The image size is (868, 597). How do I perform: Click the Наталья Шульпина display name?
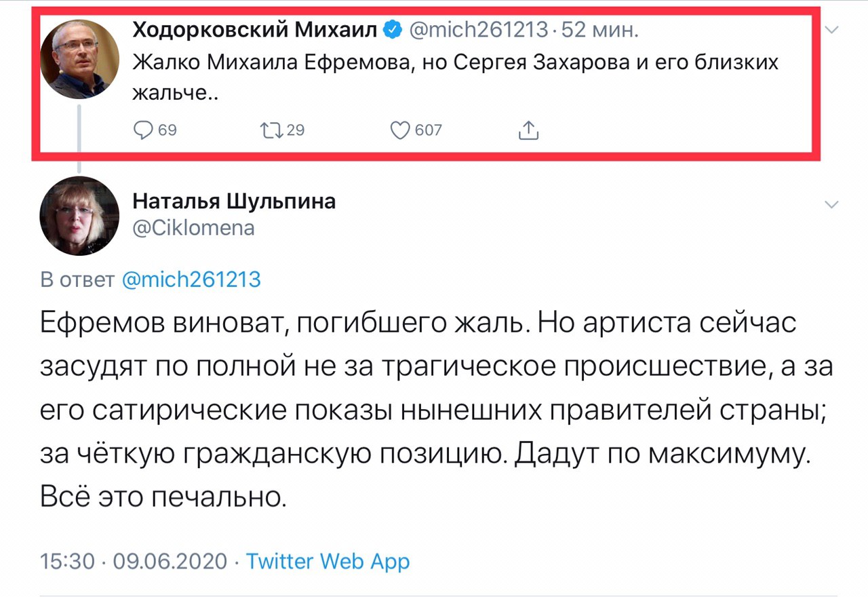pos(234,201)
